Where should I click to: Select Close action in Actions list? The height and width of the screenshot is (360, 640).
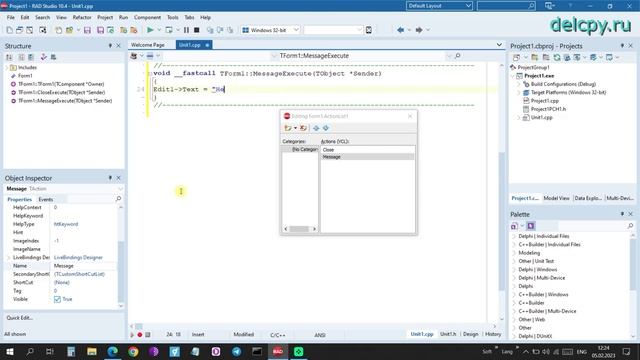(367, 150)
